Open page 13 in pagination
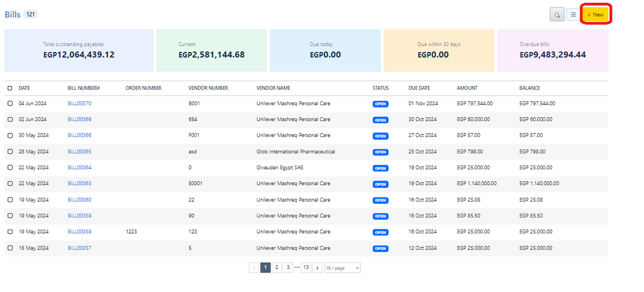644x292 pixels. (306, 267)
